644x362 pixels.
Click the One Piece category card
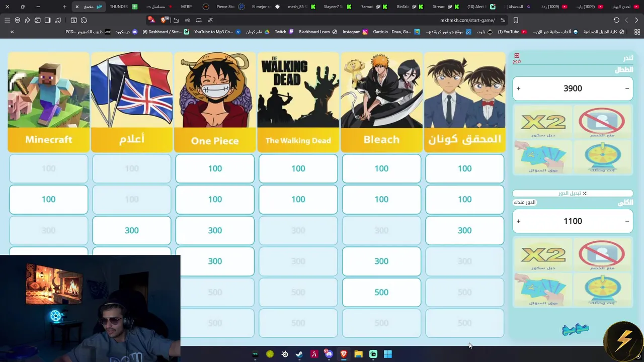215,102
